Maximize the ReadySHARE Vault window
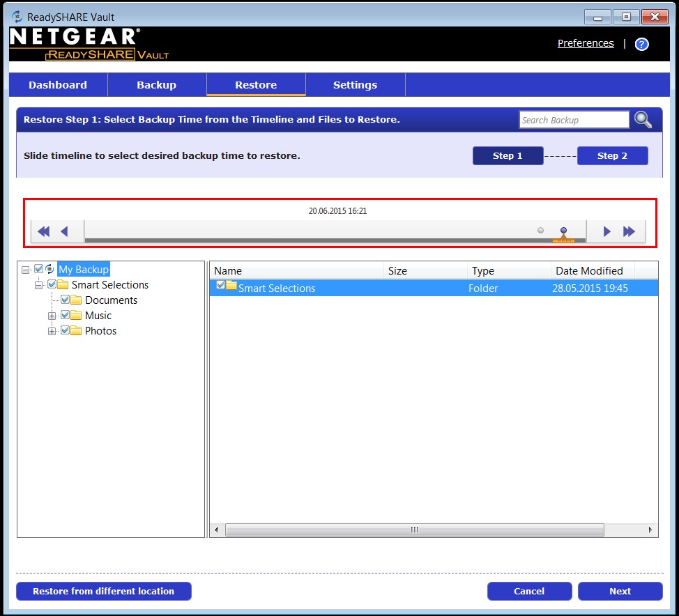 pos(626,17)
